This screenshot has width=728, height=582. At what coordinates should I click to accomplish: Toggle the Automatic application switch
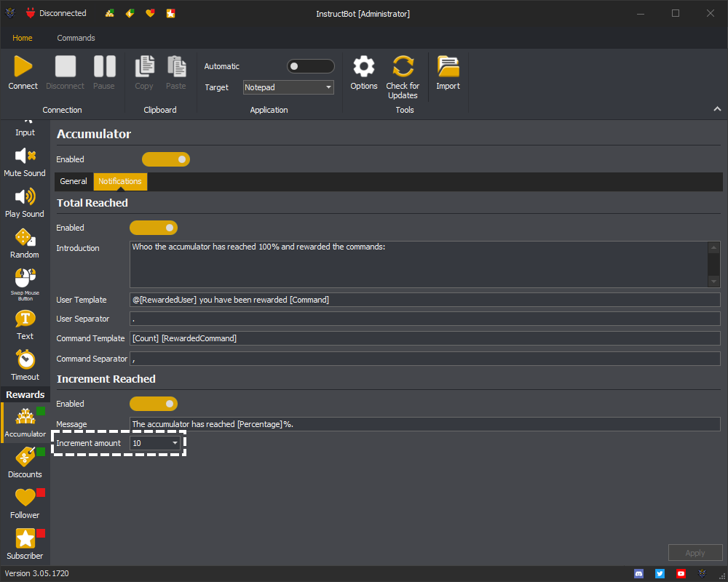coord(311,66)
